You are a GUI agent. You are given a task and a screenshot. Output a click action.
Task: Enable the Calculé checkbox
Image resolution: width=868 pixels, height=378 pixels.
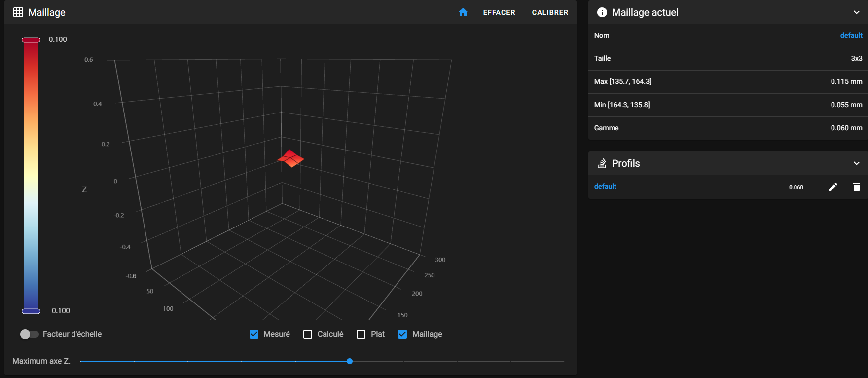point(308,334)
